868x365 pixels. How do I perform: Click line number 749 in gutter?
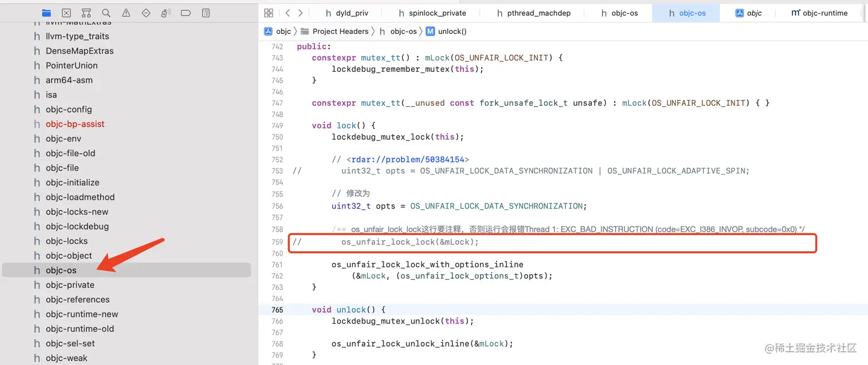(x=277, y=126)
